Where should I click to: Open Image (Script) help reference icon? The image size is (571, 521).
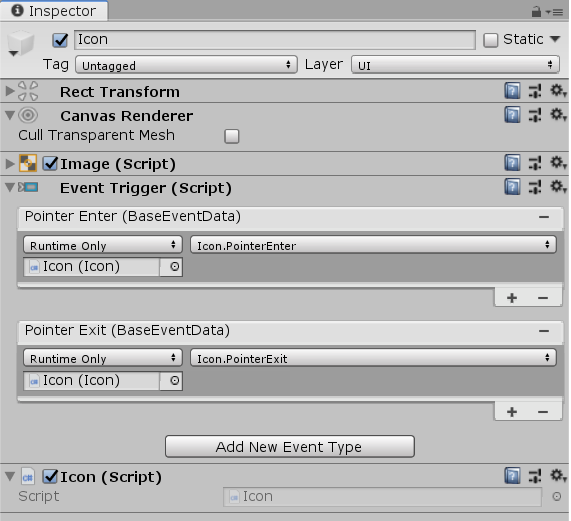pyautogui.click(x=512, y=163)
